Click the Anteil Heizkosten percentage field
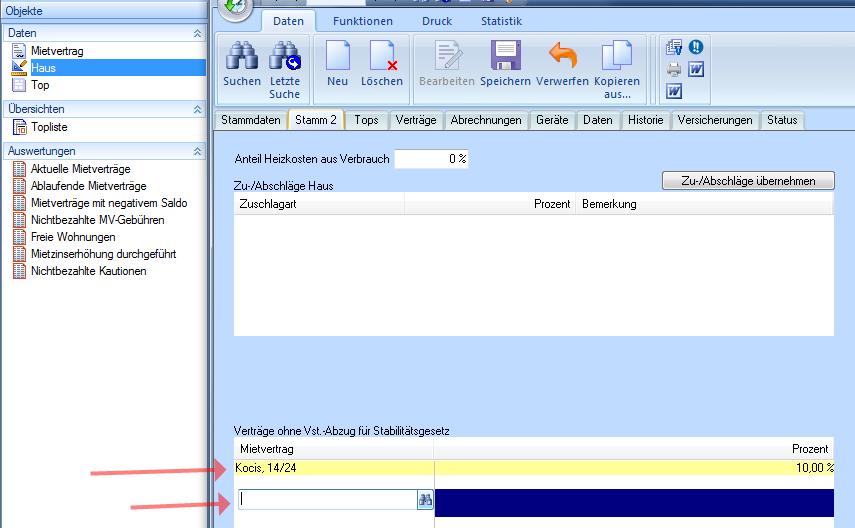Viewport: 855px width, 528px height. (431, 159)
